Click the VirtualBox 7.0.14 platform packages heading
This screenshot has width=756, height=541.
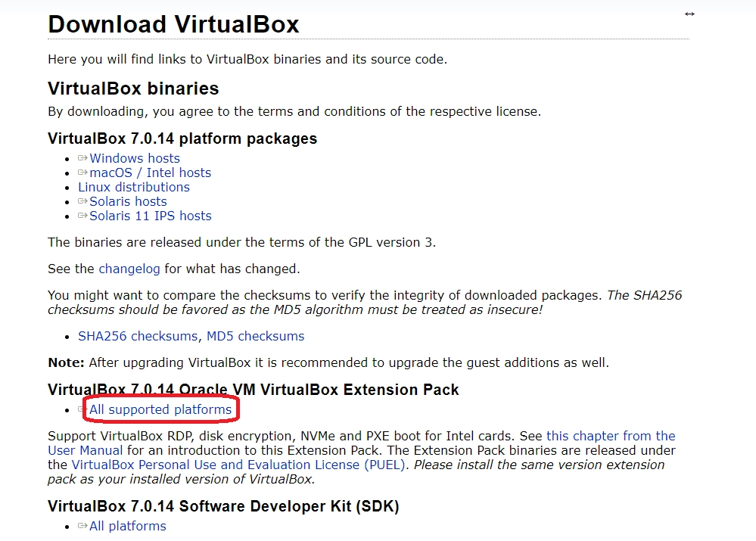click(182, 139)
